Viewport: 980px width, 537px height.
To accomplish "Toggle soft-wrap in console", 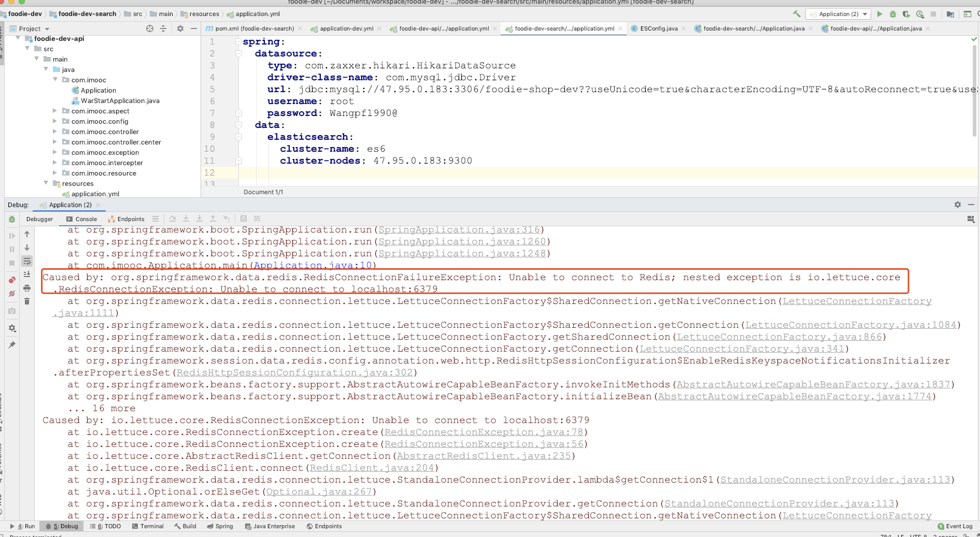I will pos(27,261).
